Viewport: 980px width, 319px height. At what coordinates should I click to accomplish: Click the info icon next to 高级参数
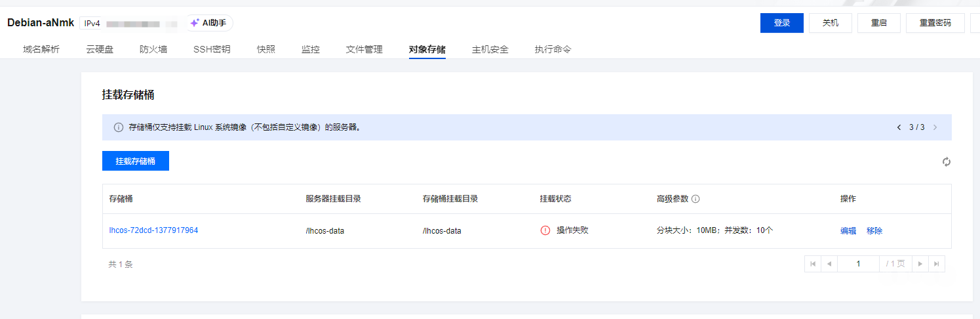(696, 199)
